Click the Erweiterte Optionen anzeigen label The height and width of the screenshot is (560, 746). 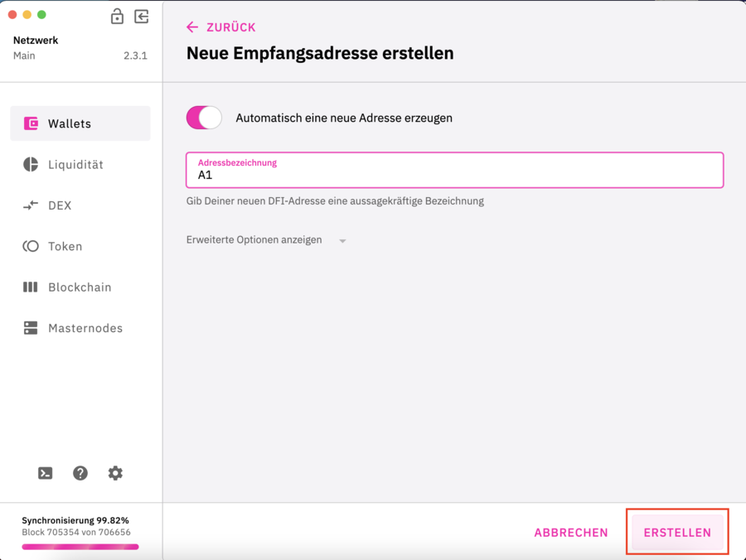[254, 240]
